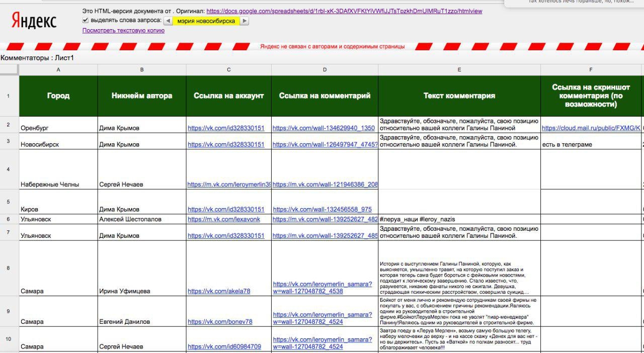644x353 pixels.
Task: Click the Киров city cell
Action: pos(58,202)
